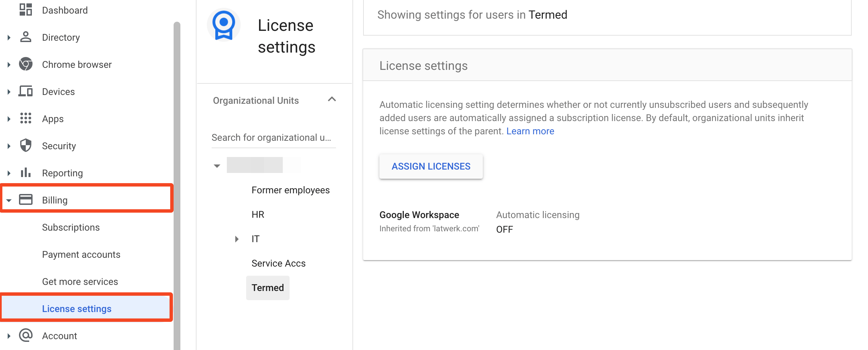Image resolution: width=868 pixels, height=350 pixels.
Task: Click the Billing credit card icon
Action: (x=26, y=199)
